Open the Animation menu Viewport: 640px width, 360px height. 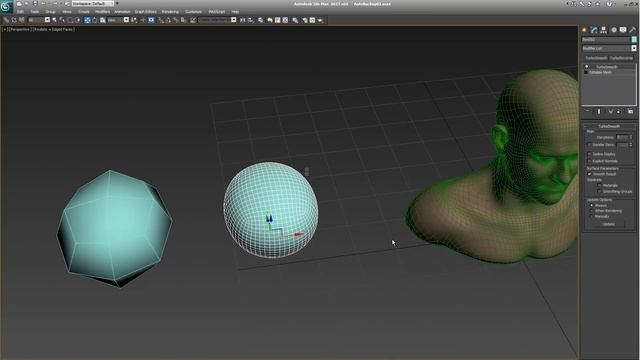click(x=122, y=12)
